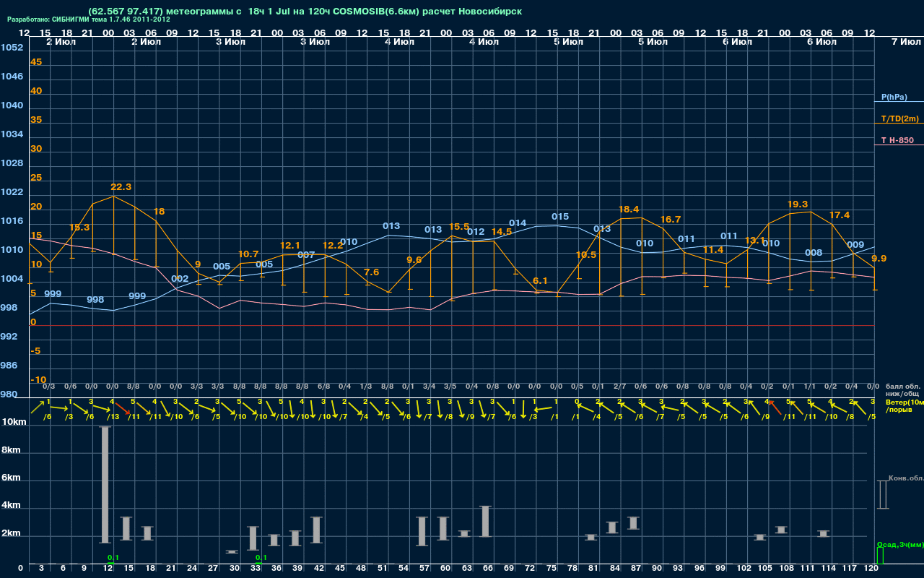Click forecast hour 105 on the bottom axis
Screen dimensions: 924x578
click(765, 569)
